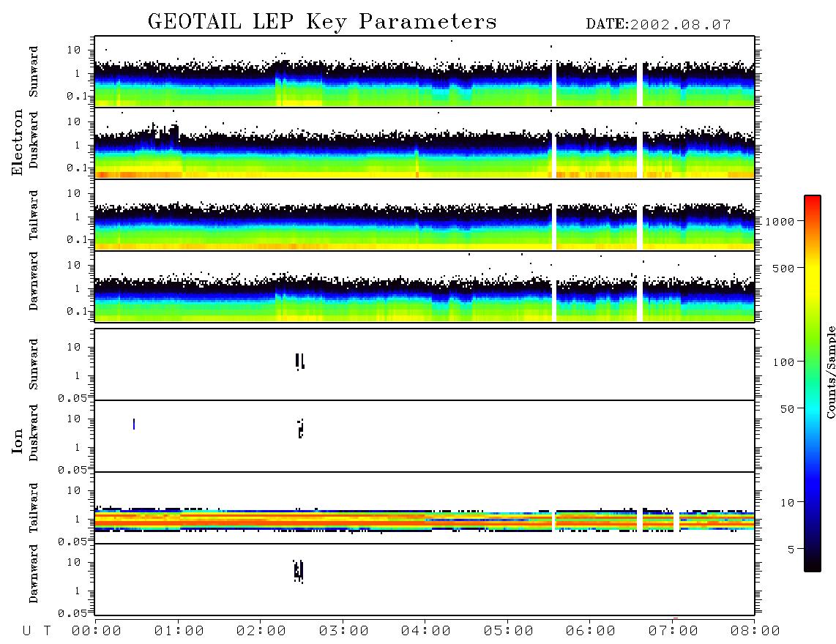This screenshot has width=836, height=644.
Task: Click the blue marker in Ion Duskward panel
Action: (x=134, y=424)
